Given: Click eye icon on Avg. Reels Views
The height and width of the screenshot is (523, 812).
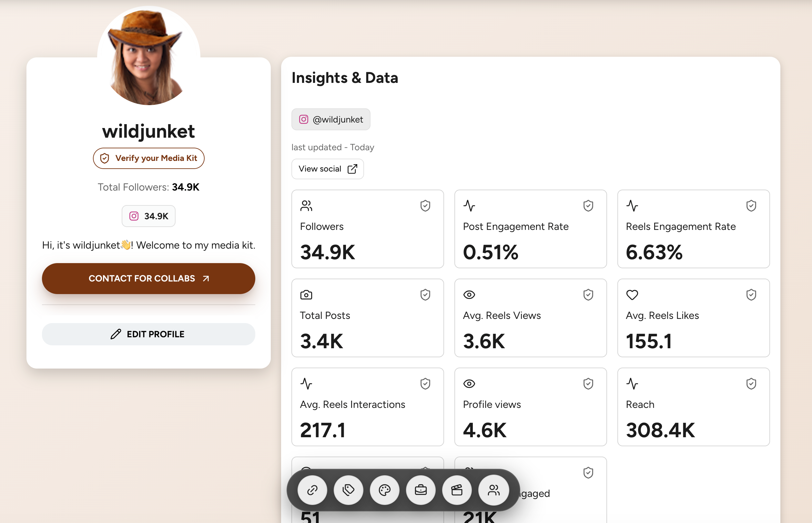Looking at the screenshot, I should (x=469, y=294).
